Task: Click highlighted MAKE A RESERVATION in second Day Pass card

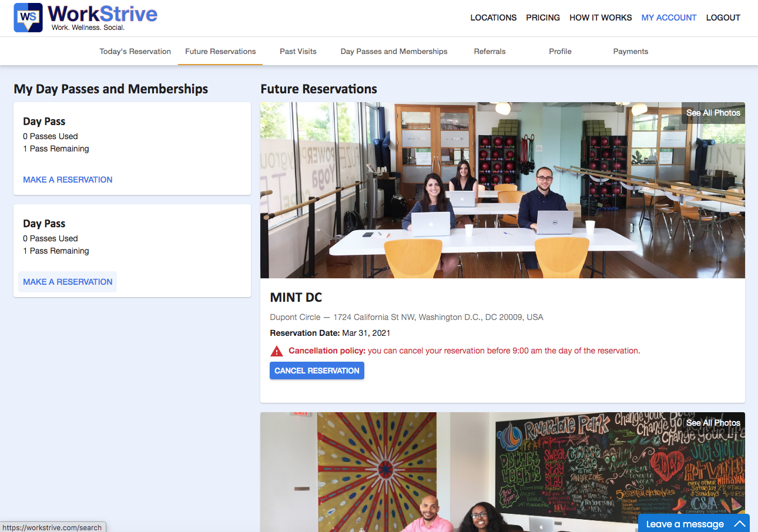Action: coord(68,282)
